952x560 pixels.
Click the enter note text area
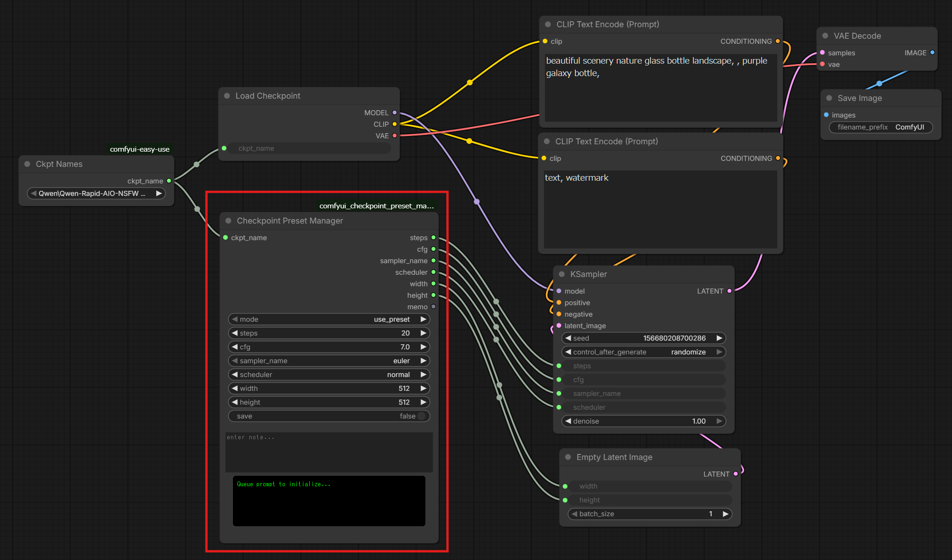pyautogui.click(x=329, y=452)
